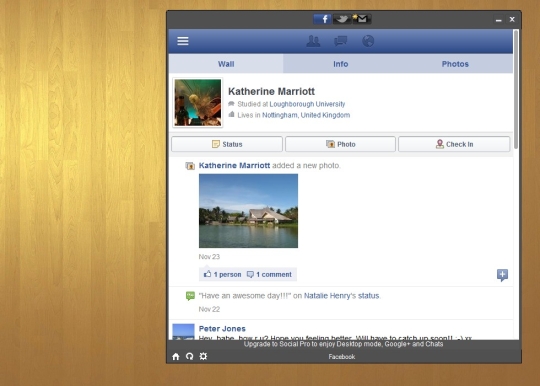This screenshot has height=386, width=540.
Task: Click the green quote icon beside status comment
Action: click(190, 296)
